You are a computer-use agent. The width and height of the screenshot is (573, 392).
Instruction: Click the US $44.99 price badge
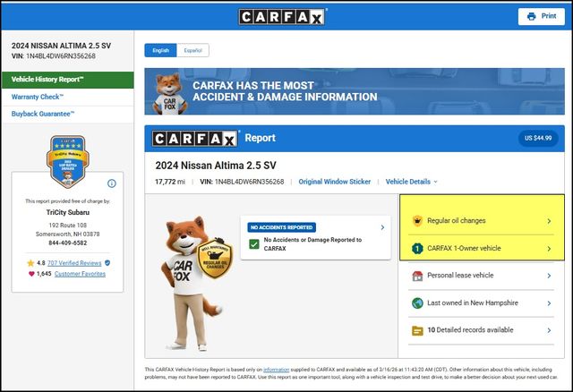[x=536, y=138]
